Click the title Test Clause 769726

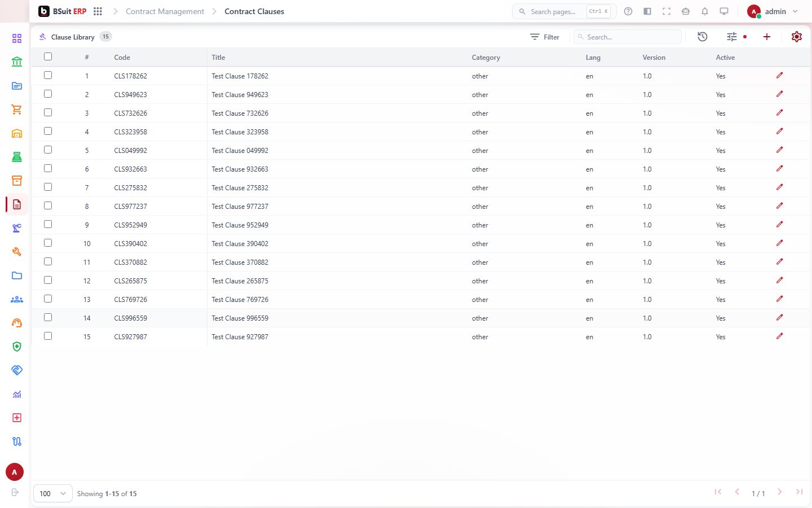click(x=240, y=300)
